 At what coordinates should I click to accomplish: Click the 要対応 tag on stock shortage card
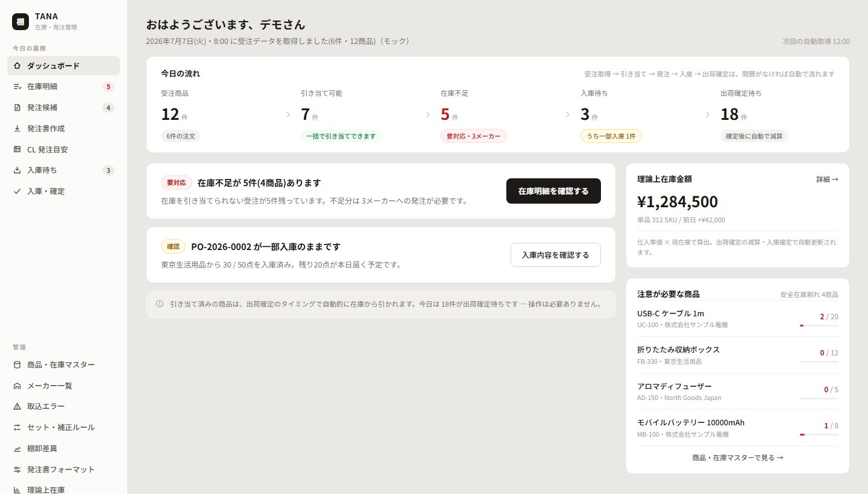click(177, 183)
